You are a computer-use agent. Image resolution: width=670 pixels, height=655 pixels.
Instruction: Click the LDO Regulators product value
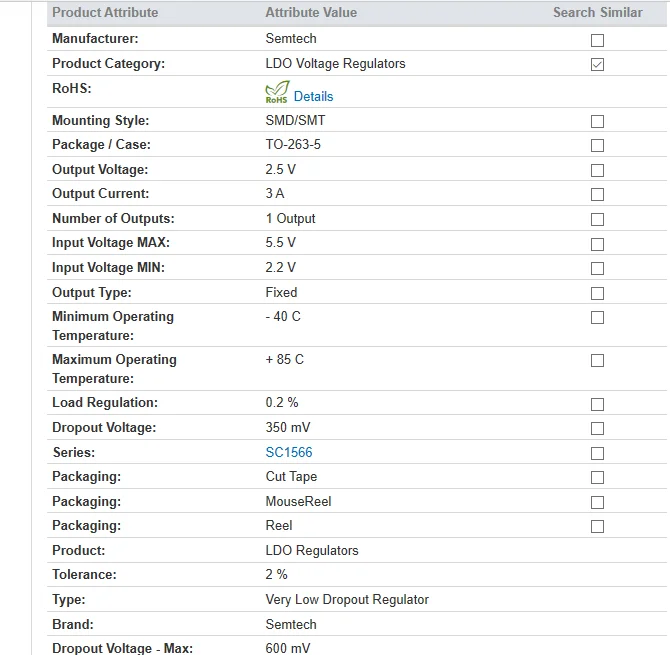[x=312, y=550]
